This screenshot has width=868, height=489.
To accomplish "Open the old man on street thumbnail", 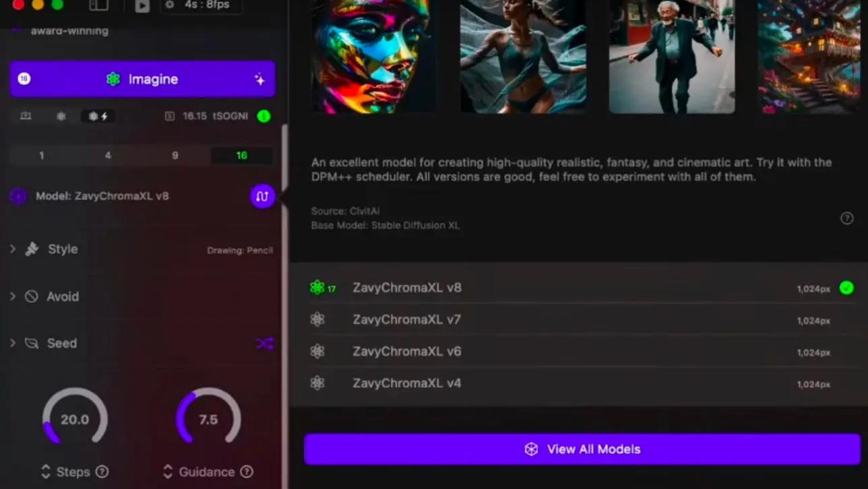I will point(672,57).
